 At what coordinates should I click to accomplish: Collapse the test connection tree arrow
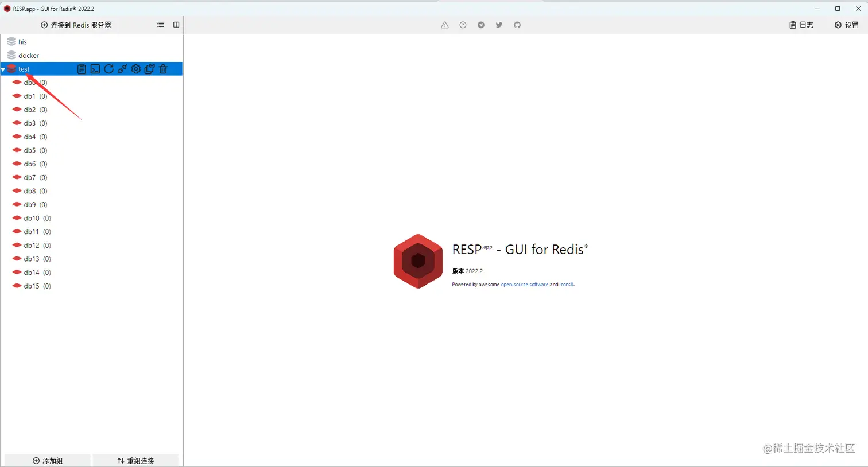tap(3, 69)
